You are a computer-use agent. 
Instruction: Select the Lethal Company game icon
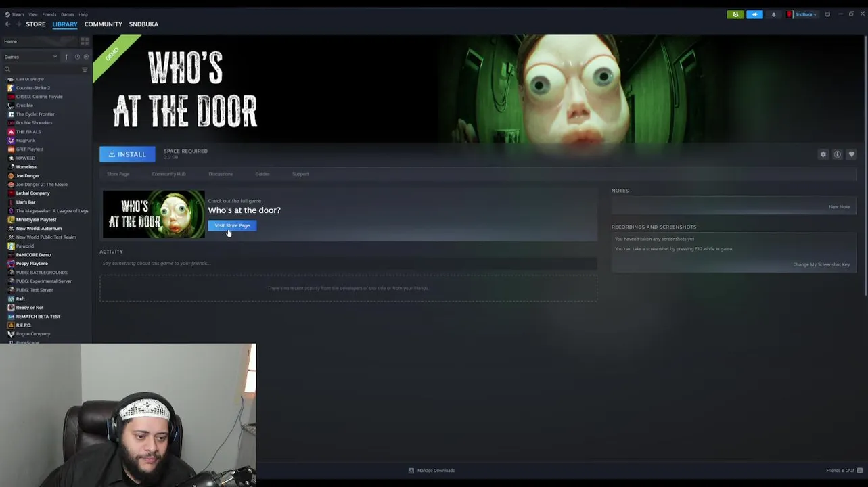(11, 193)
